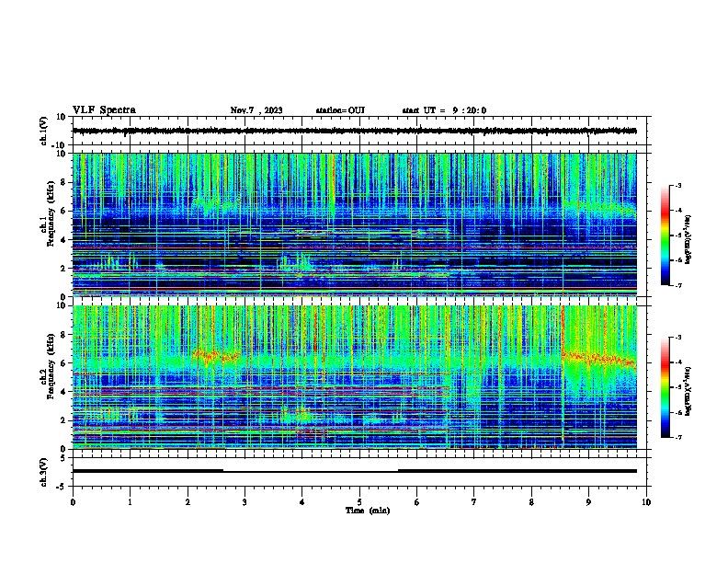Click the time axis tick label "0"

(x=73, y=502)
